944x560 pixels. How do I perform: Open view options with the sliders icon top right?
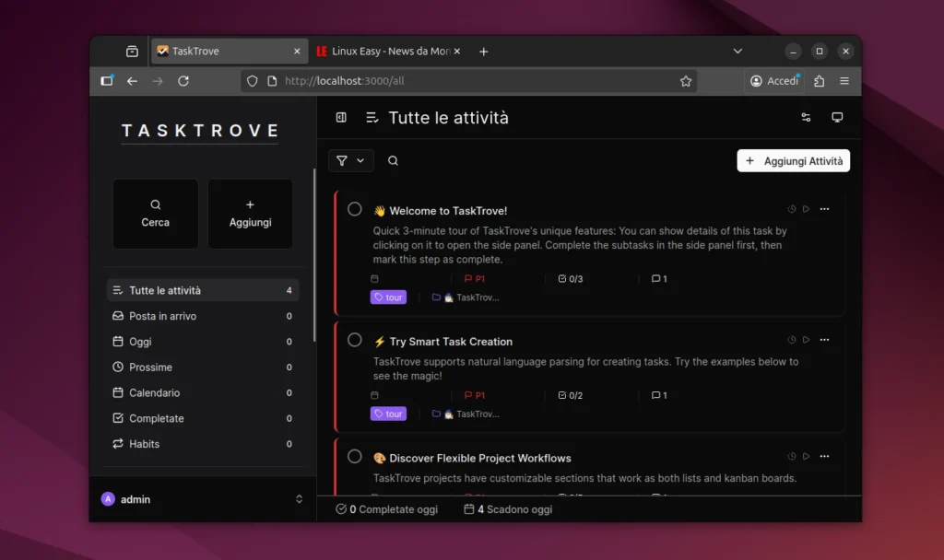806,117
